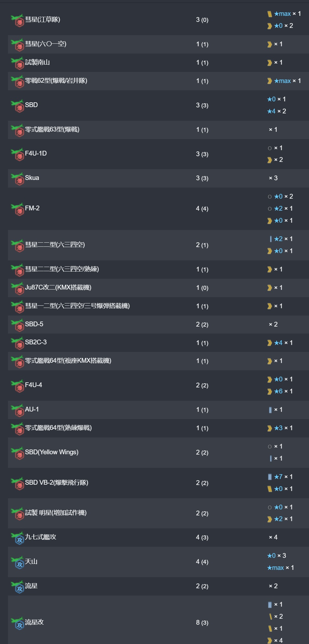
Task: Click the torpedo bomber icon beside 九七式艦攻
Action: [x=17, y=538]
